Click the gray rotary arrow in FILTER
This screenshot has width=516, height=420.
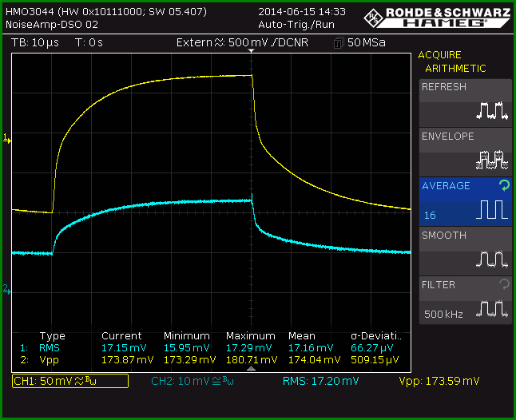[505, 284]
